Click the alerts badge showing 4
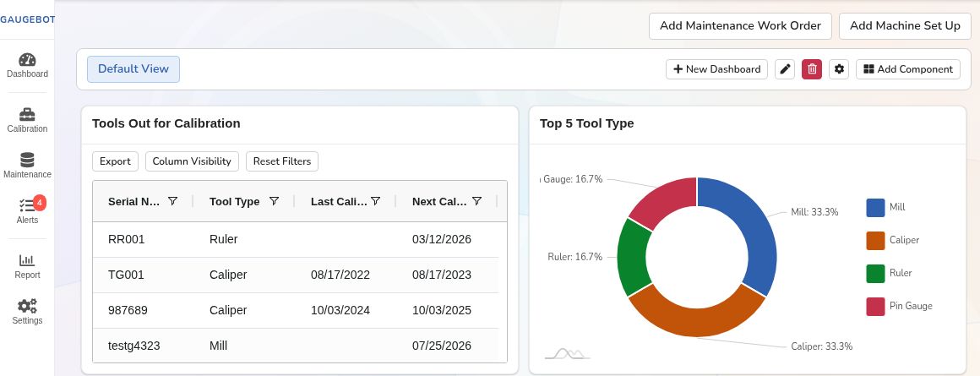Image resolution: width=980 pixels, height=376 pixels. click(x=40, y=203)
